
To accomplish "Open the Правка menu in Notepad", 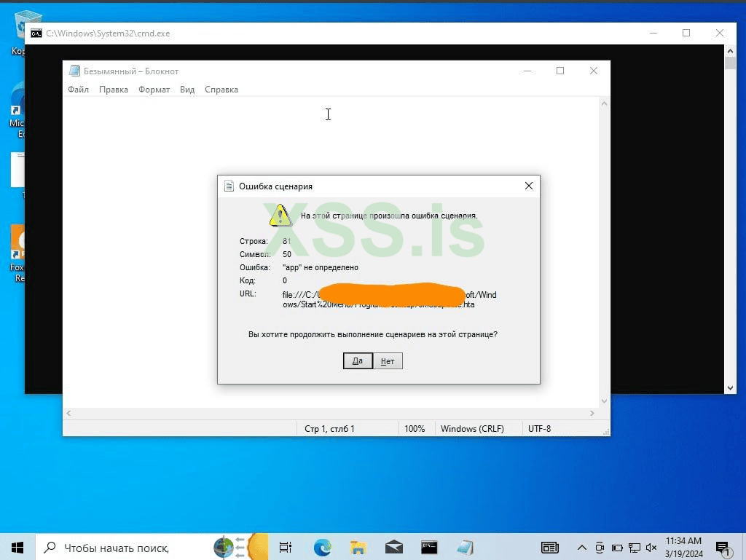I will pos(113,90).
